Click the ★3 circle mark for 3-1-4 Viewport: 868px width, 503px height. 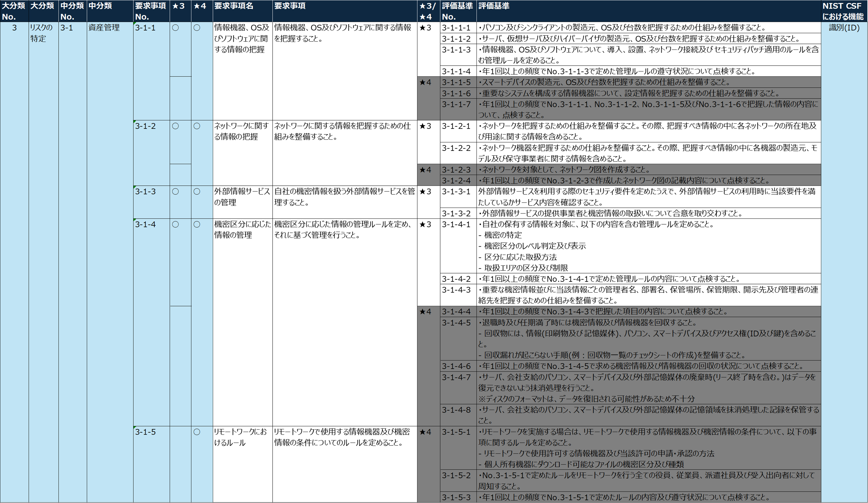(x=175, y=225)
